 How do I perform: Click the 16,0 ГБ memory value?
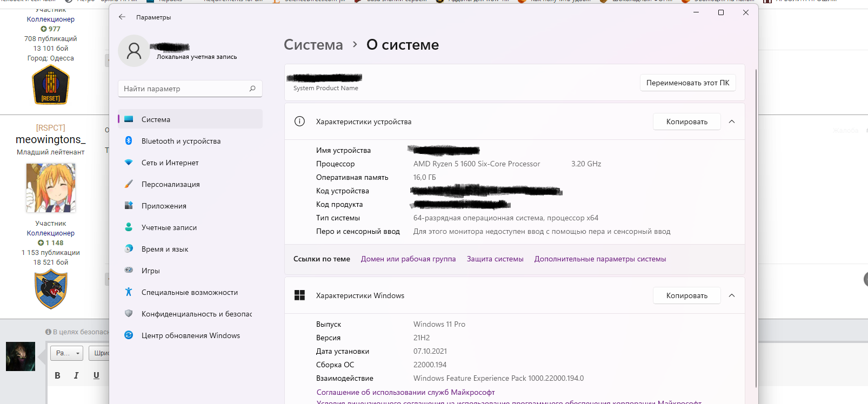(x=425, y=177)
